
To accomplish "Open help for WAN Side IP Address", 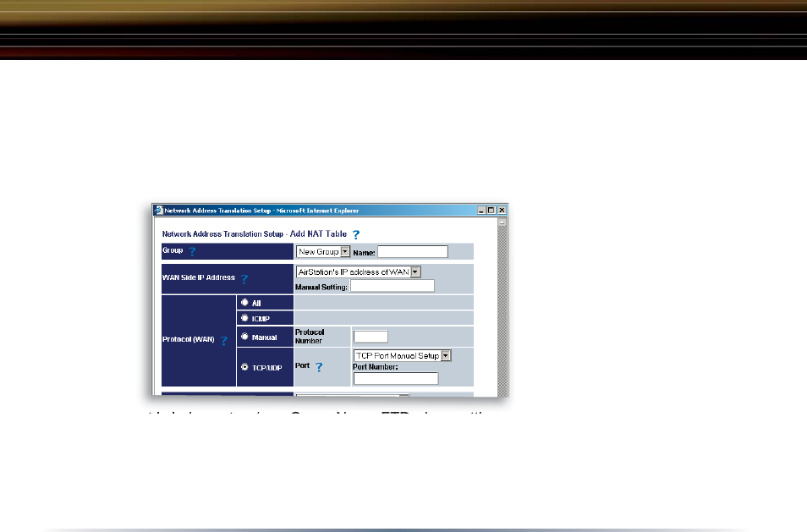I will pyautogui.click(x=244, y=279).
